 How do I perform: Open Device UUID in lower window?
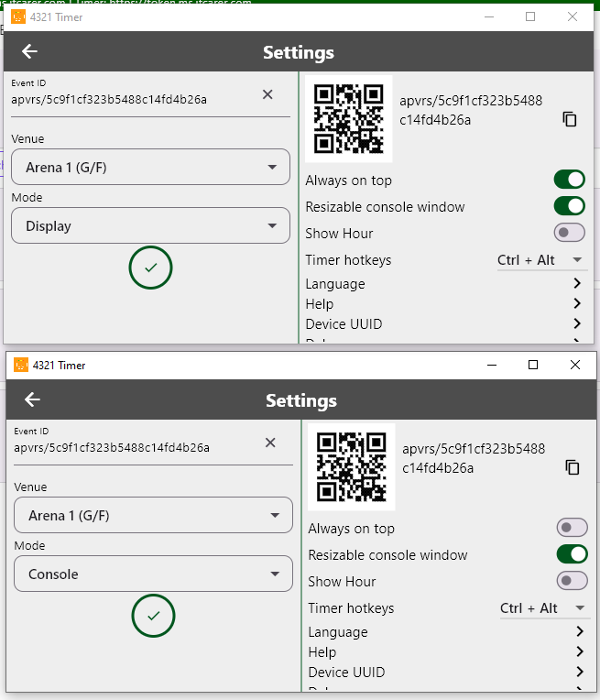[447, 673]
